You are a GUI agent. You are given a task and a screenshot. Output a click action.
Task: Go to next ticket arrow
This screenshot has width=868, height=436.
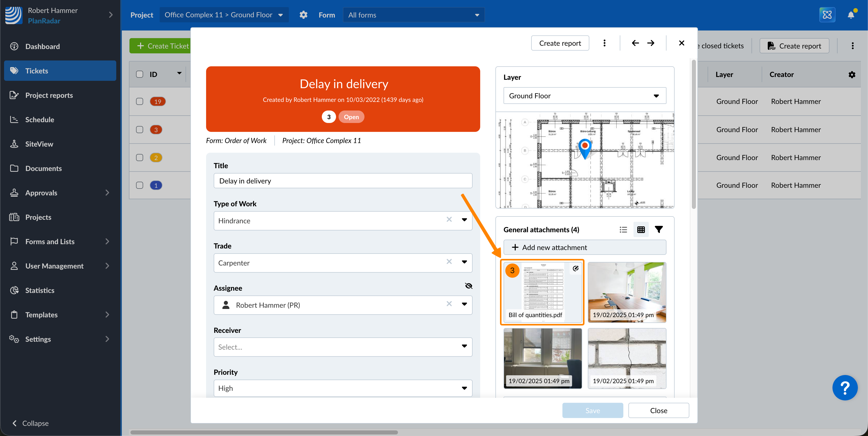[651, 43]
